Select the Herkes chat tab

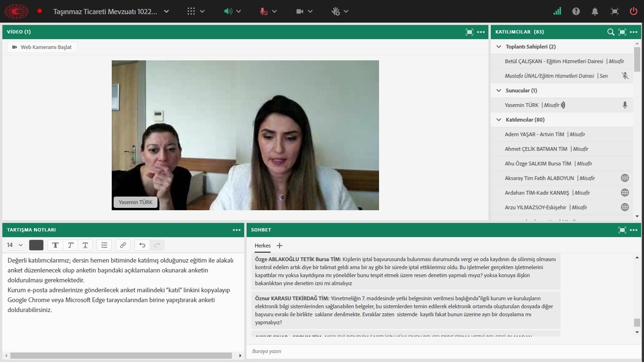[263, 246]
